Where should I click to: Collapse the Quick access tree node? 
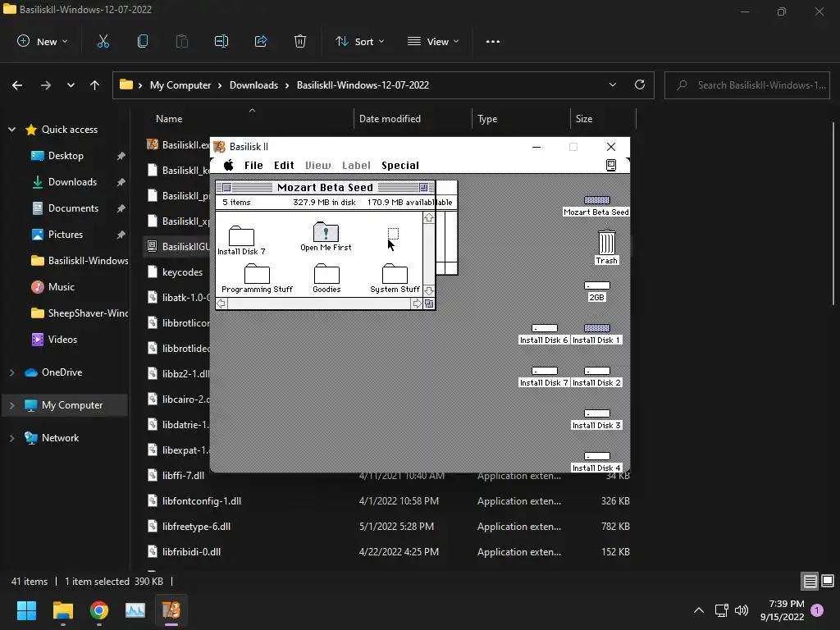[11, 129]
